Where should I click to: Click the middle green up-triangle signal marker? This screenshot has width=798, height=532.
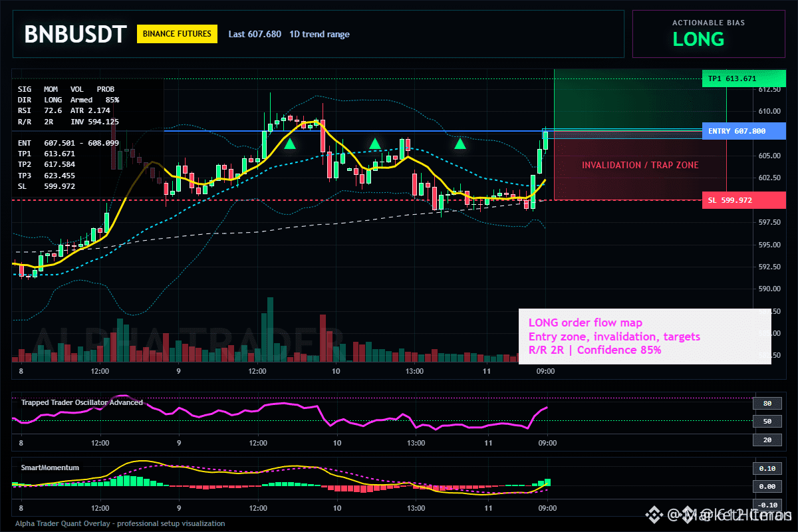click(375, 143)
